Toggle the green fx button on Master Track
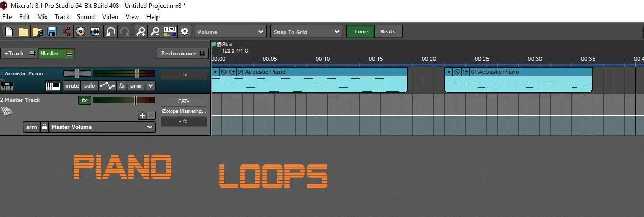644x217 pixels. click(x=84, y=100)
